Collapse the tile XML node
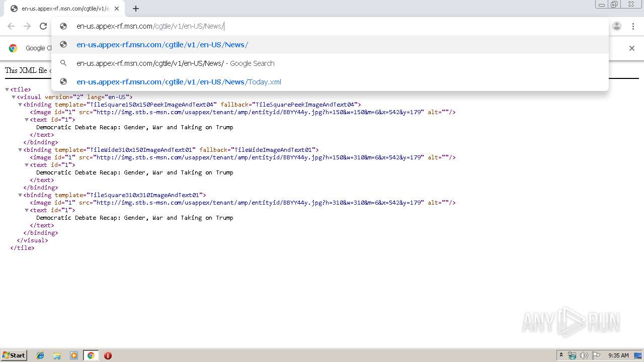 tap(7, 89)
